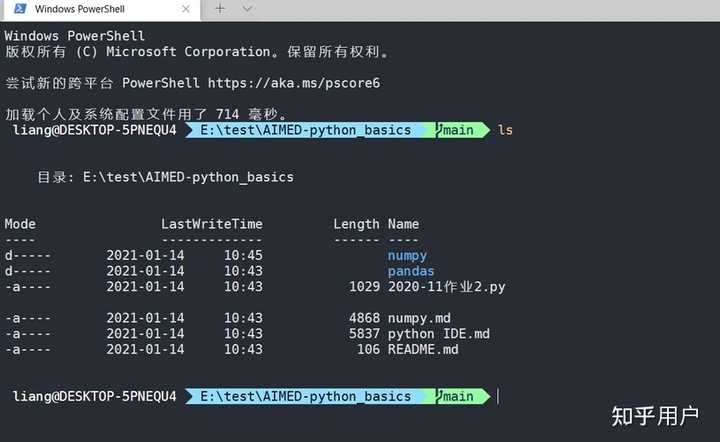Click the typed ls command
Screen dimensions: 720x442
coord(505,130)
